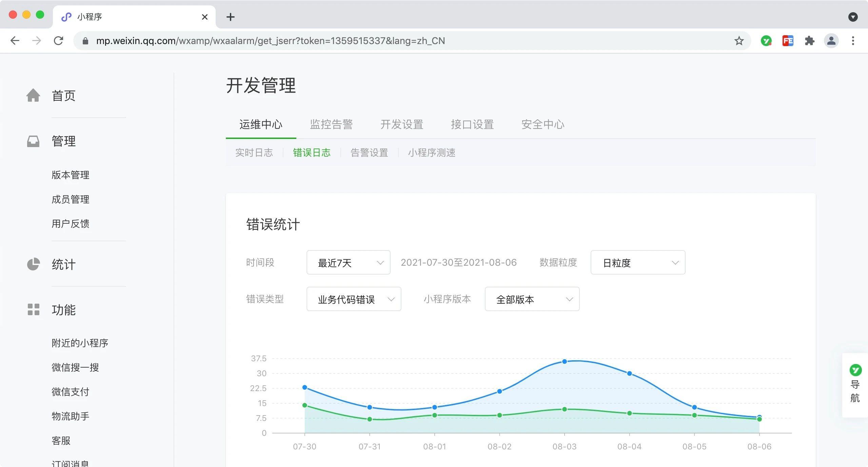Click the red FE extension icon
Image resolution: width=868 pixels, height=467 pixels.
pos(788,41)
